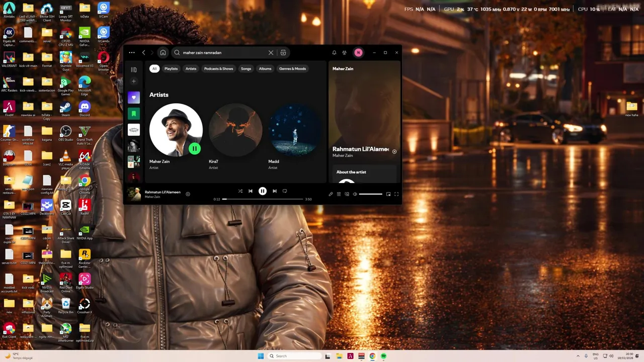
Task: Open the Friend Activity icon
Action: pyautogui.click(x=345, y=52)
